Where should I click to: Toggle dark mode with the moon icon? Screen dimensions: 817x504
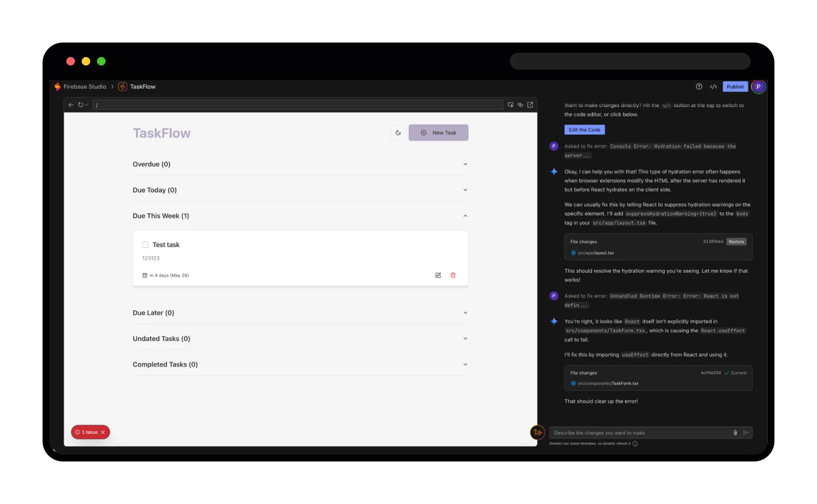point(398,132)
